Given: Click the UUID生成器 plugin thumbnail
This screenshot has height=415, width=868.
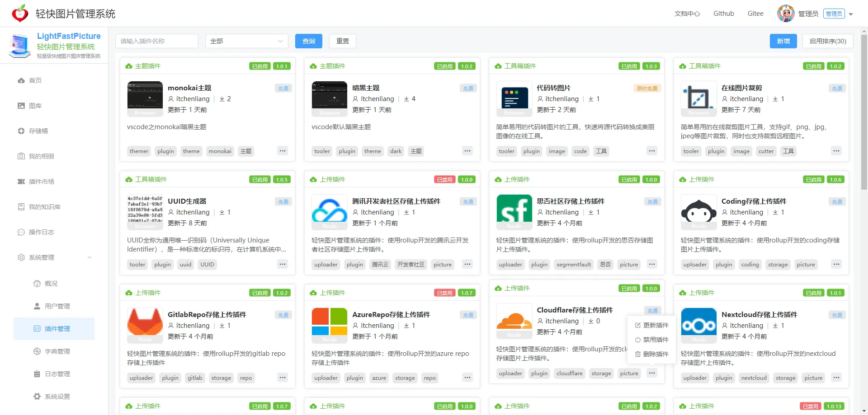Looking at the screenshot, I should click(145, 212).
